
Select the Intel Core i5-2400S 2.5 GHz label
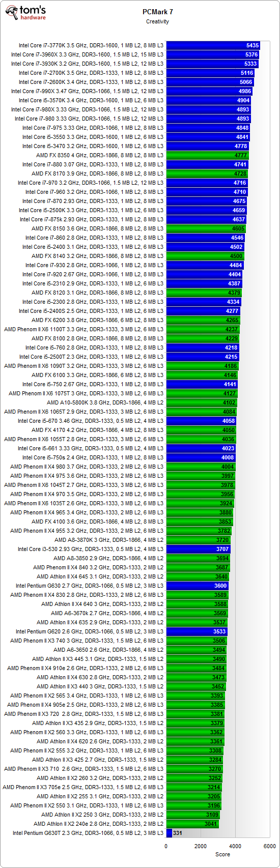pos(91,311)
